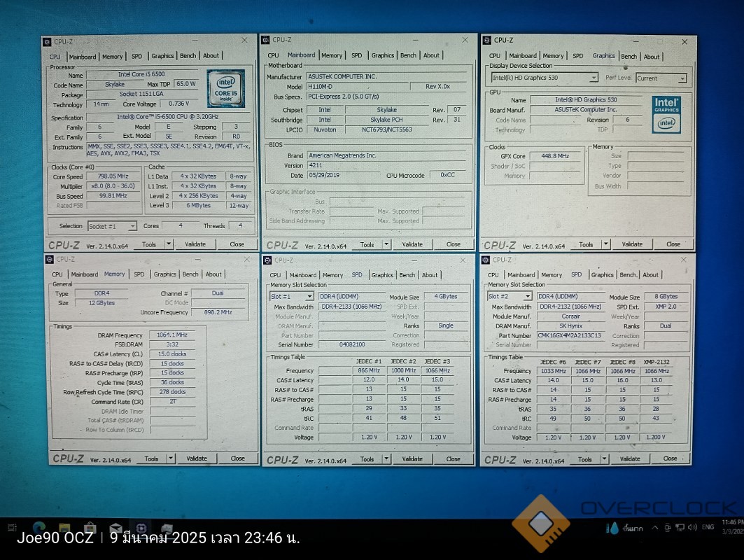Click the Corsair module manufacturer value
The width and height of the screenshot is (744, 560).
(x=570, y=316)
